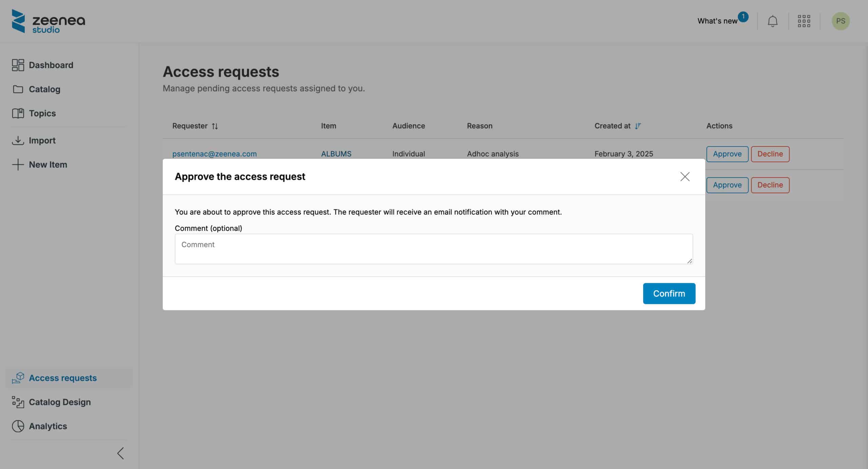Click the Comment optional input field
This screenshot has height=469, width=868.
tap(434, 248)
